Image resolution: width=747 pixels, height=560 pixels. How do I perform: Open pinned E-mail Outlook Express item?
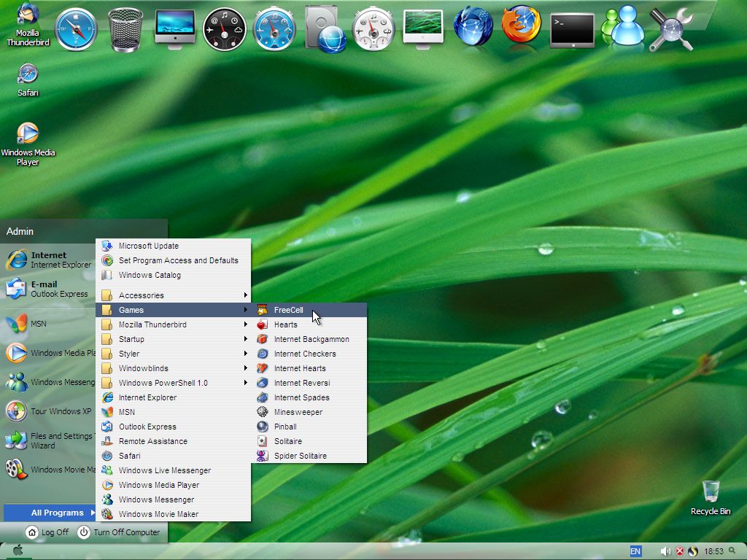pyautogui.click(x=49, y=289)
